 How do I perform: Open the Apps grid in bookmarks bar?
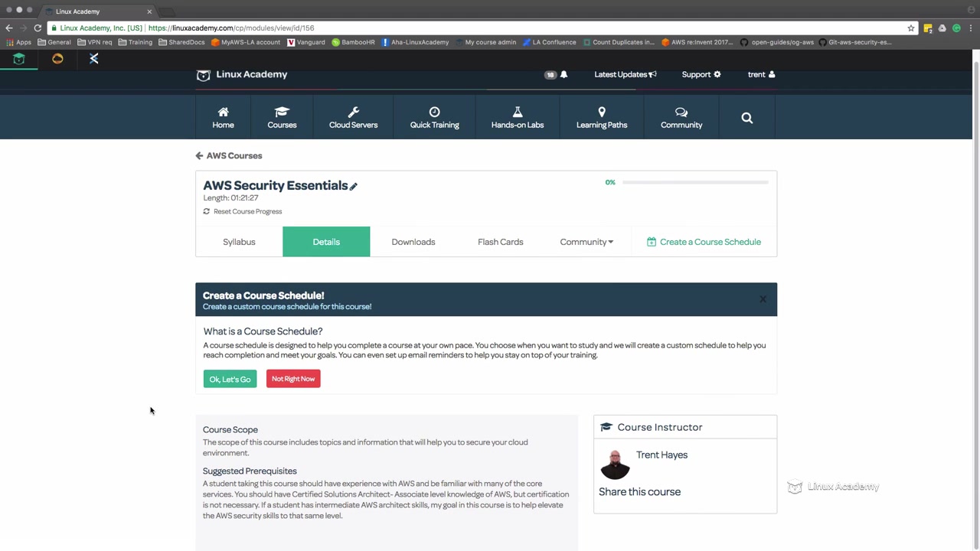point(19,42)
